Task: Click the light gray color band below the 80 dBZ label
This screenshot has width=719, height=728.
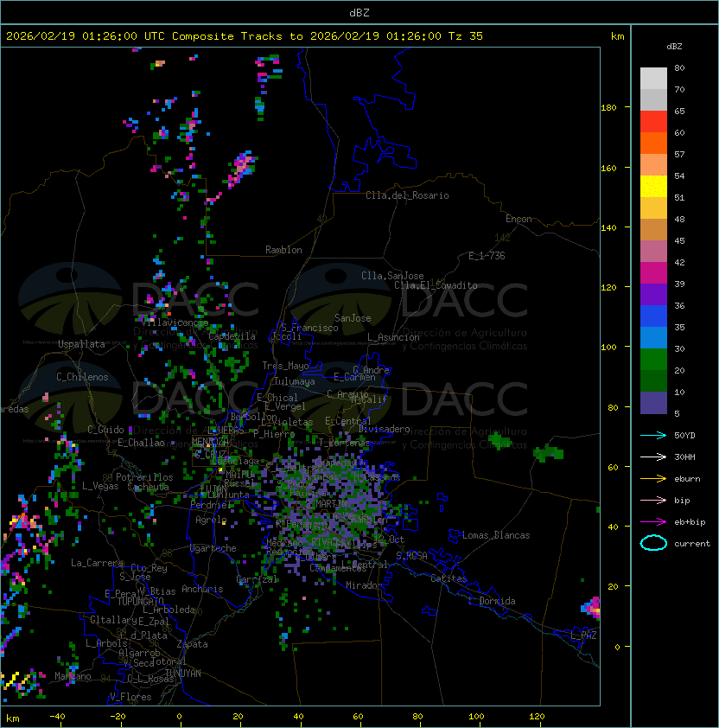Action: pos(653,79)
